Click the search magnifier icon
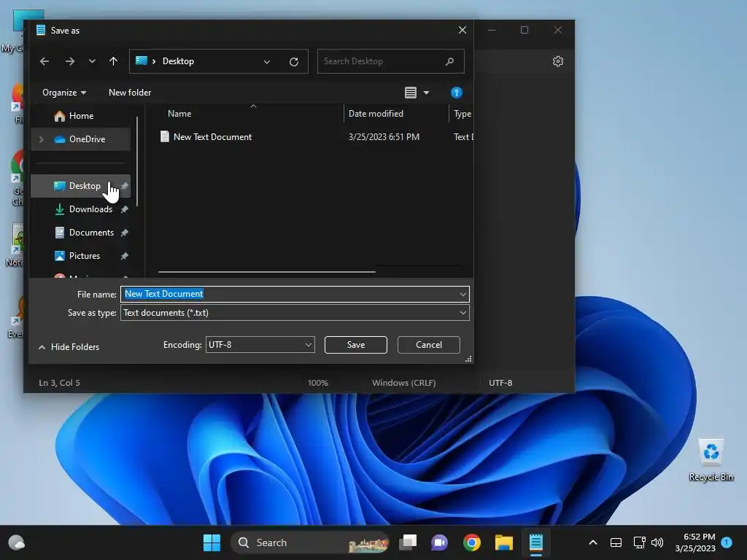The height and width of the screenshot is (560, 747). pyautogui.click(x=449, y=61)
